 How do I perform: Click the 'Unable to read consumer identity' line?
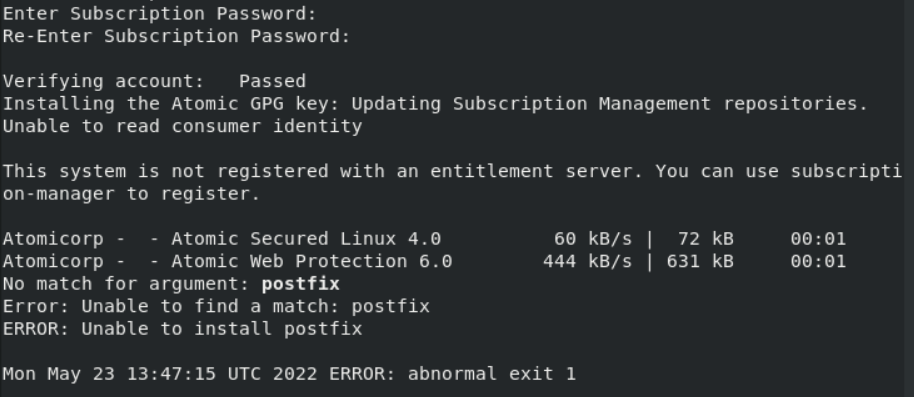click(182, 126)
